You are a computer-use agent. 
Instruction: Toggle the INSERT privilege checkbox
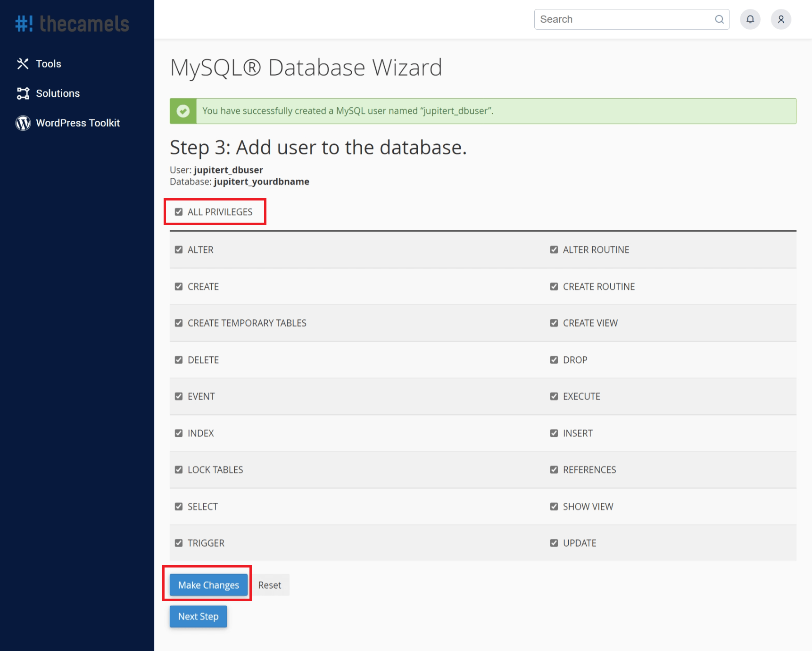click(x=554, y=433)
